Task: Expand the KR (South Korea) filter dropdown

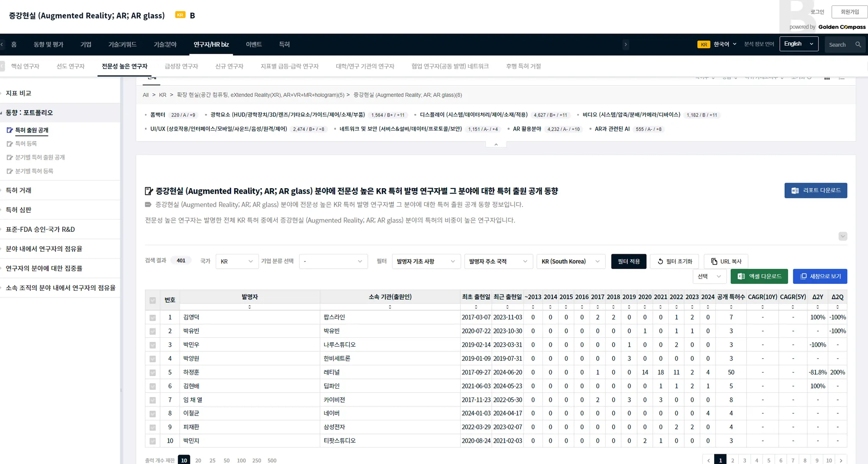Action: pyautogui.click(x=570, y=261)
